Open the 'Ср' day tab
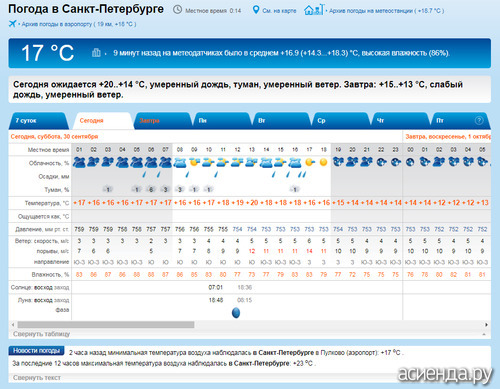This screenshot has height=389, width=500. 341,121
